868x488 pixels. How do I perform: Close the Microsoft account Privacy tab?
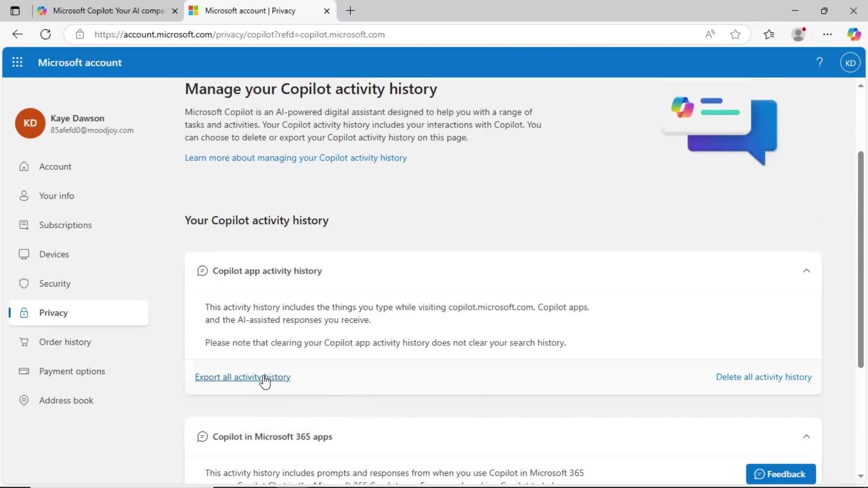pos(327,11)
